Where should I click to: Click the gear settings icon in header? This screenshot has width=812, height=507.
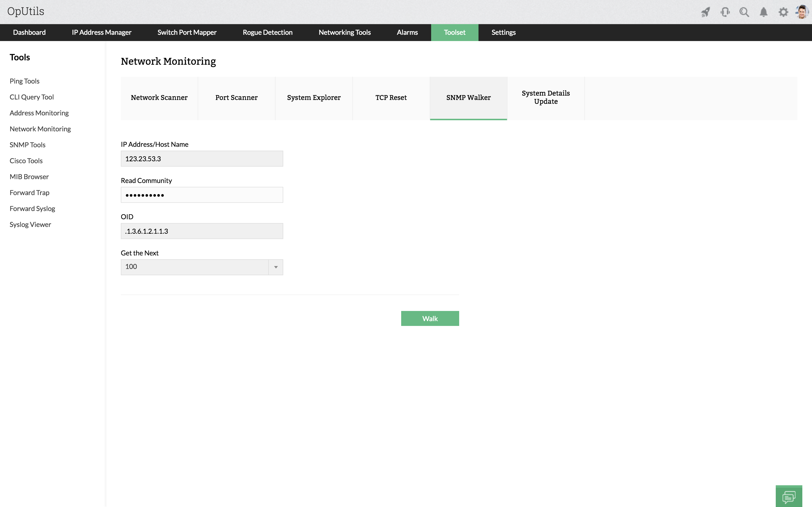pyautogui.click(x=783, y=12)
